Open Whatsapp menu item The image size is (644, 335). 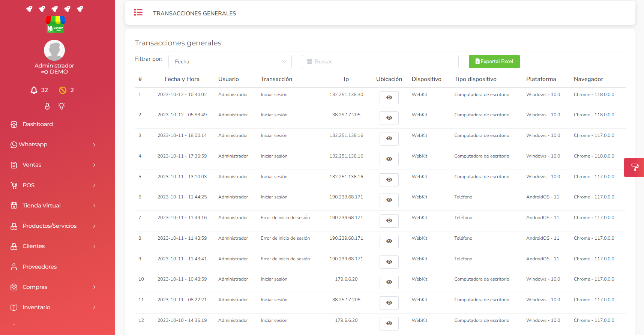tap(33, 144)
